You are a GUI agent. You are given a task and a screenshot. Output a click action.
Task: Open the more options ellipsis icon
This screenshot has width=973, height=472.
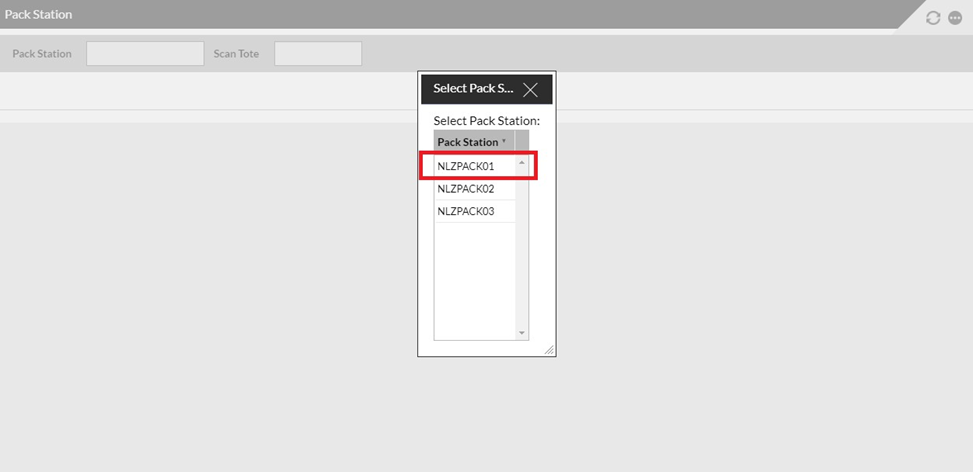[x=955, y=18]
